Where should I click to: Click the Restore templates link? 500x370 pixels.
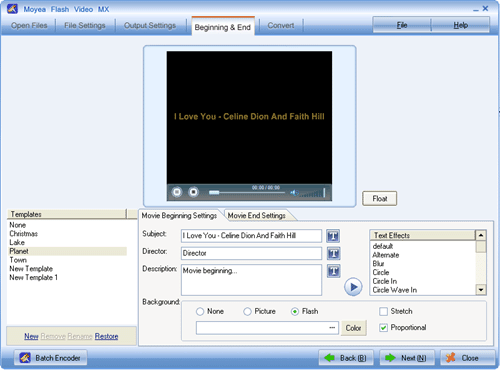tap(106, 336)
